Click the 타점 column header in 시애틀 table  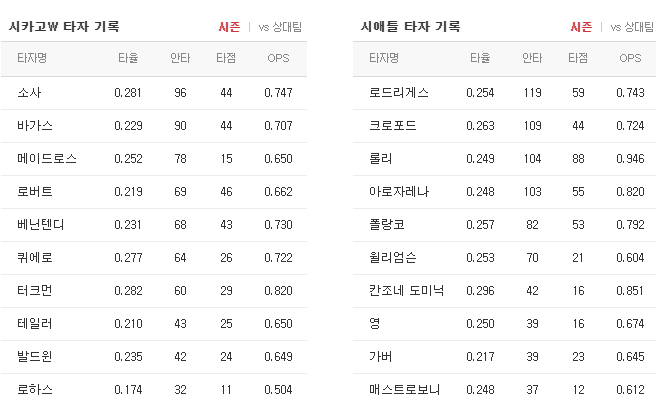578,58
